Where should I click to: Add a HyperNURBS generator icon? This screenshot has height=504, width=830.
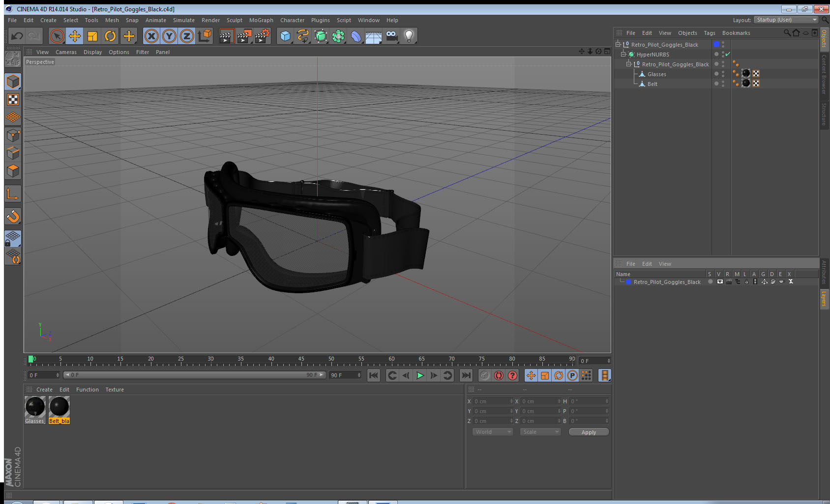click(321, 36)
